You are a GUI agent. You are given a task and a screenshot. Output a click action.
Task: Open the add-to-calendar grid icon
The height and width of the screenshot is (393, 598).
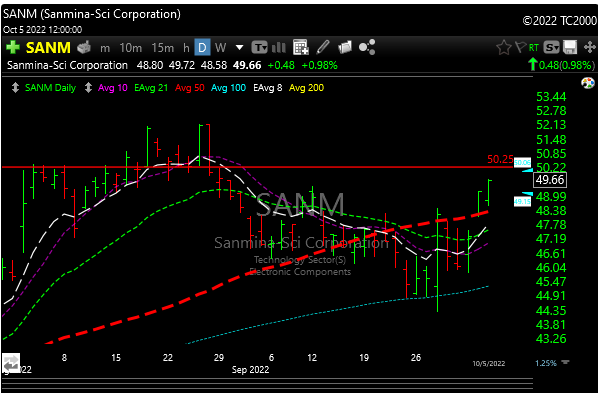coord(301,48)
